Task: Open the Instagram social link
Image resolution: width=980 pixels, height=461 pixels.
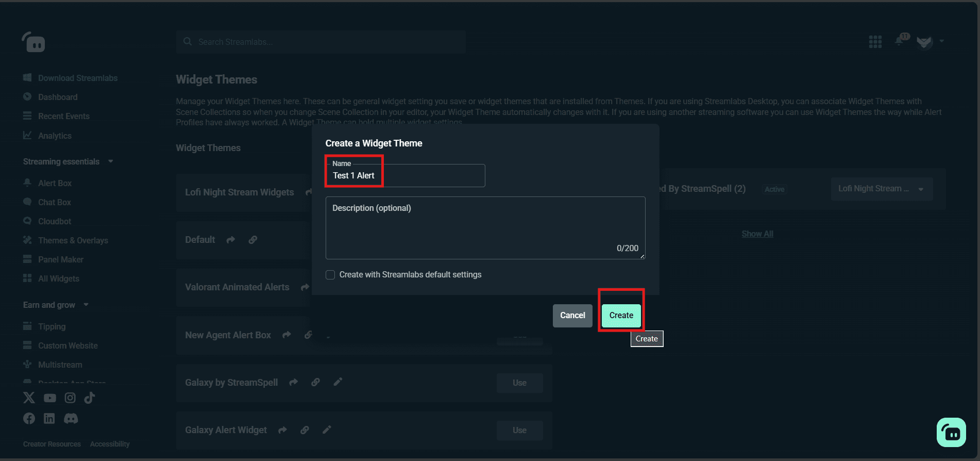Action: coord(70,398)
